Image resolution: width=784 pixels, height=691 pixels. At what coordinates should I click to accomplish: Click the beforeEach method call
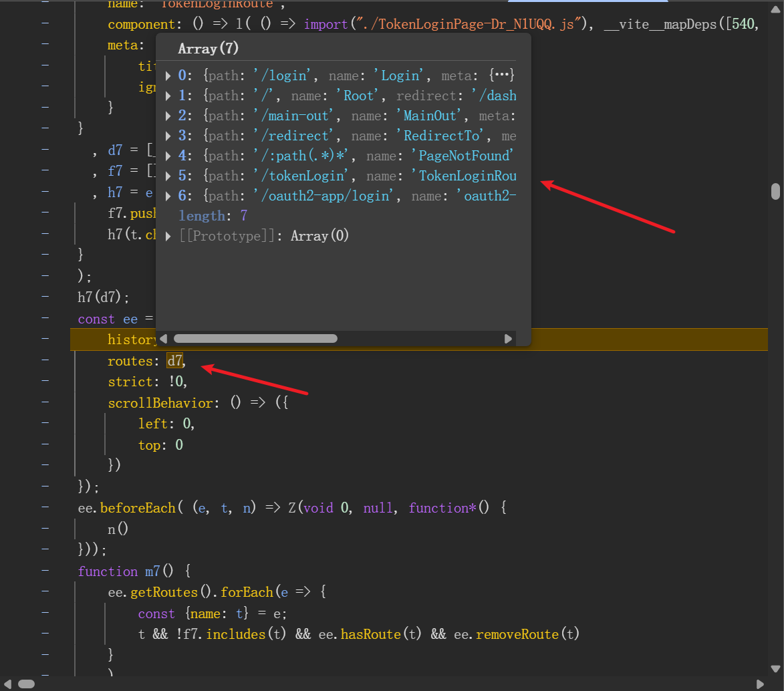(x=137, y=509)
